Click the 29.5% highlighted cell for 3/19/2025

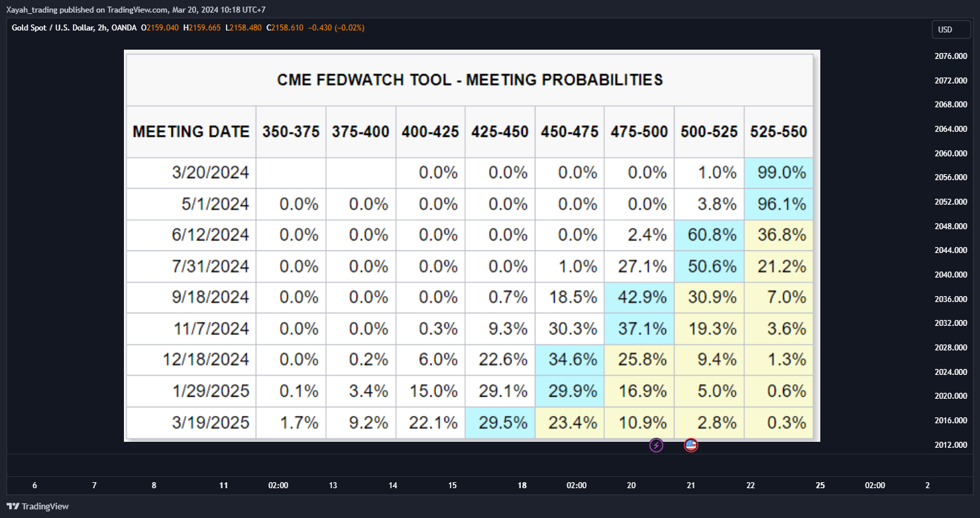pyautogui.click(x=500, y=423)
